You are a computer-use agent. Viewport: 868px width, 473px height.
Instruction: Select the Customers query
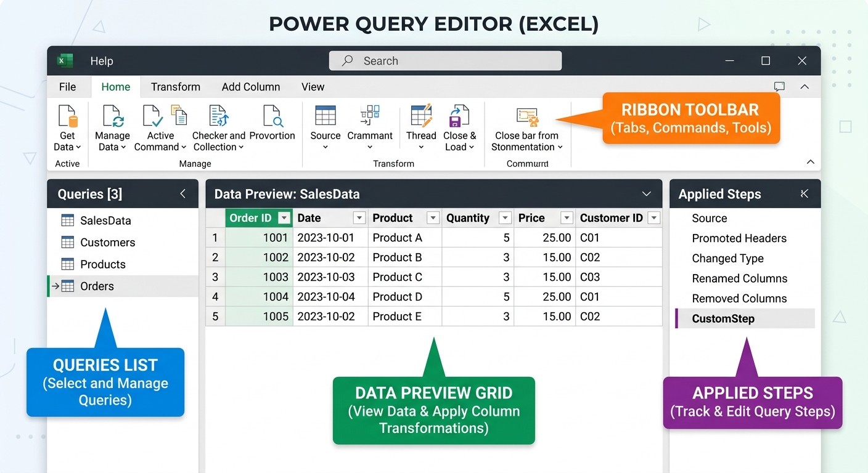[x=123, y=242]
